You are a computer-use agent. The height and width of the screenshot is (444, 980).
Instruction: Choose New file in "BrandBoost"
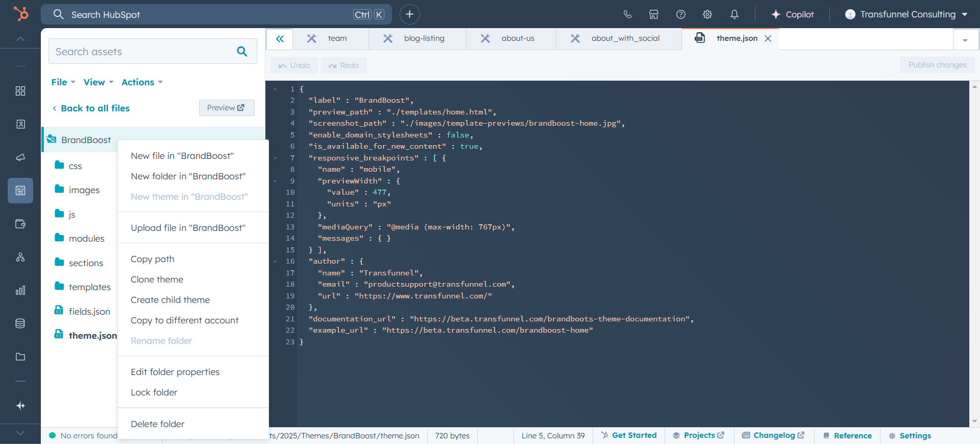[193, 156]
